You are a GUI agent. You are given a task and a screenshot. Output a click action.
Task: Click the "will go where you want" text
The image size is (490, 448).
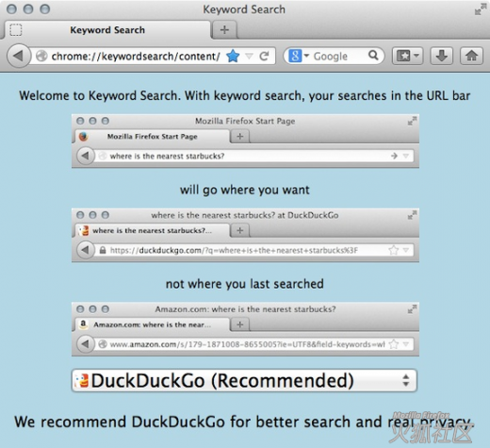coord(245,190)
